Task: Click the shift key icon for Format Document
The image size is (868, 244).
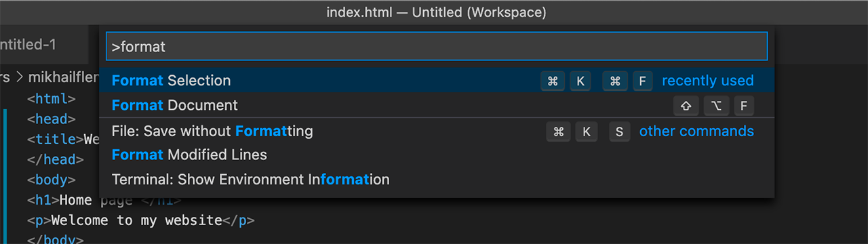Action: pyautogui.click(x=686, y=106)
